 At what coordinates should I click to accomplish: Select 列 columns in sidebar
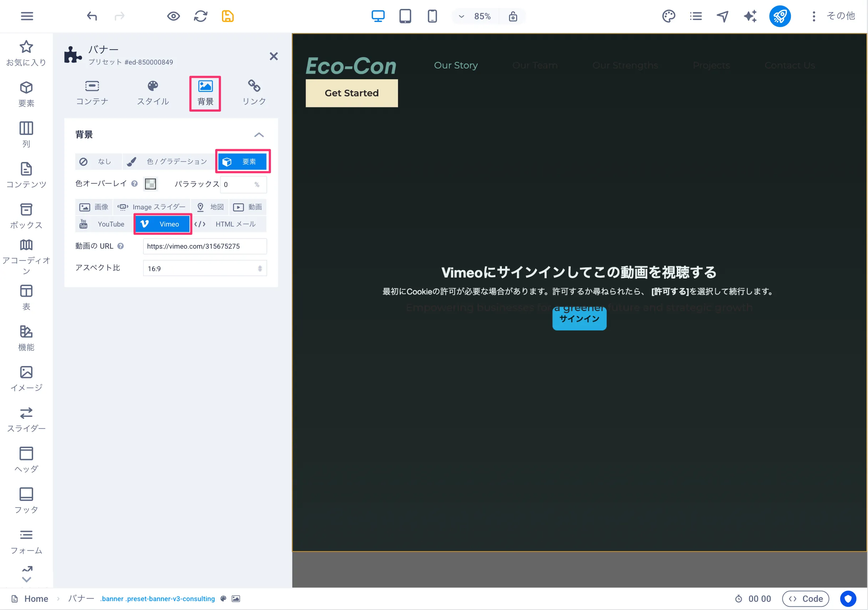tap(26, 134)
